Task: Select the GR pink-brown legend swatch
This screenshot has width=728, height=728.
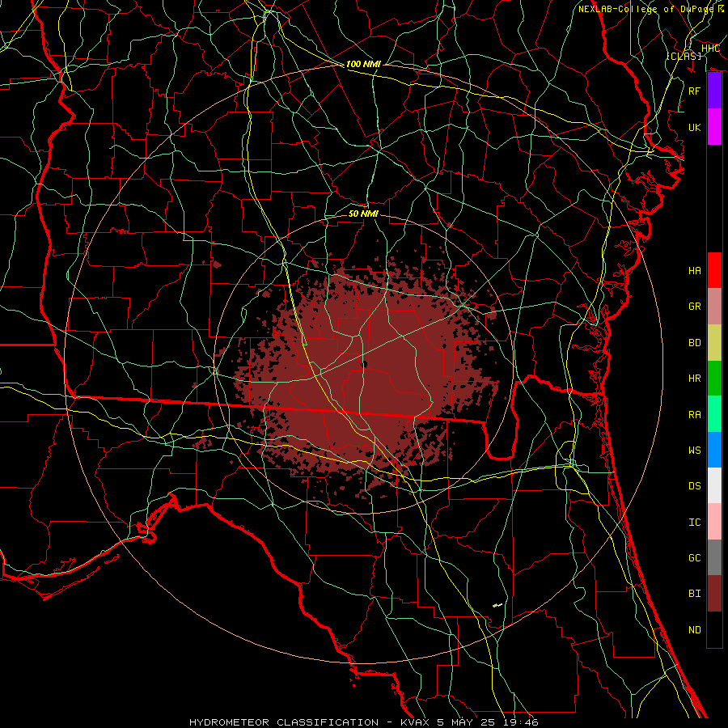Action: [x=714, y=307]
